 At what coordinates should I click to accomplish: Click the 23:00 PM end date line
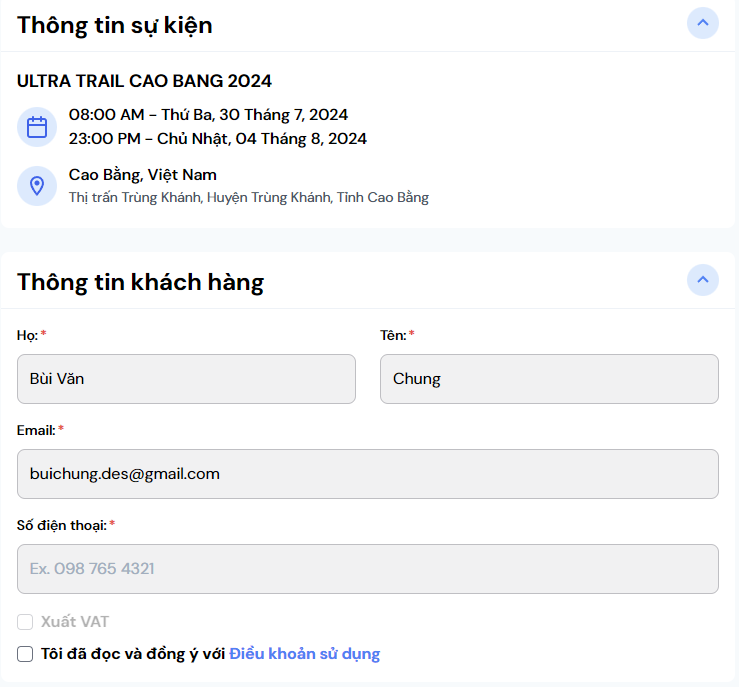tap(217, 139)
